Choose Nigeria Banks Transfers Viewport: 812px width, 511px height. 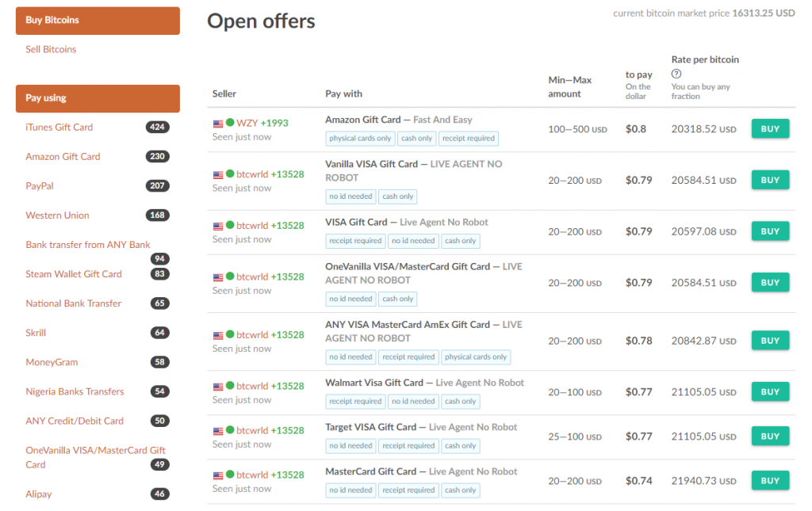pos(75,391)
